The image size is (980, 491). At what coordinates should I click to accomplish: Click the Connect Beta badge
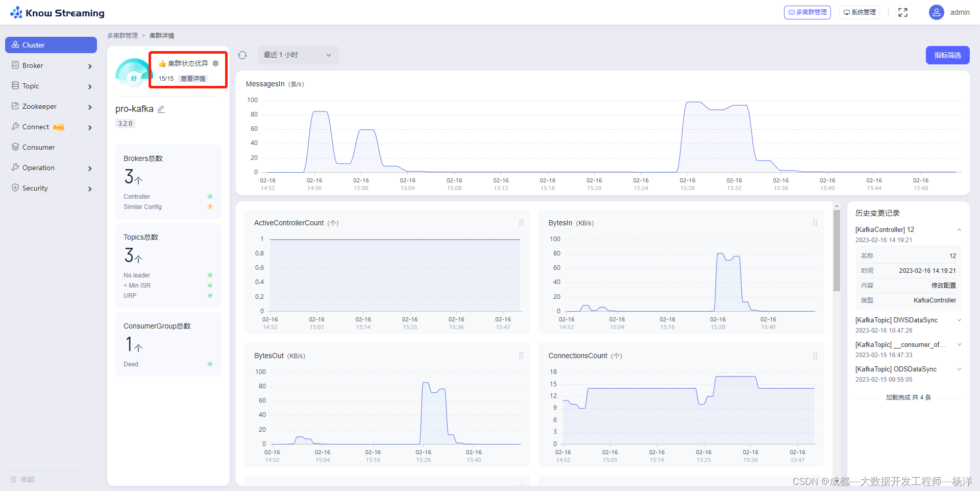click(59, 127)
